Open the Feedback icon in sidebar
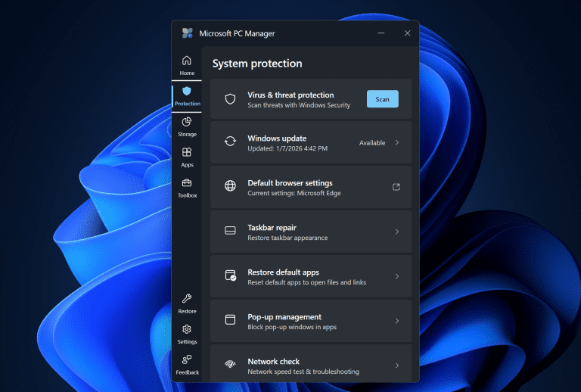 coord(187,360)
